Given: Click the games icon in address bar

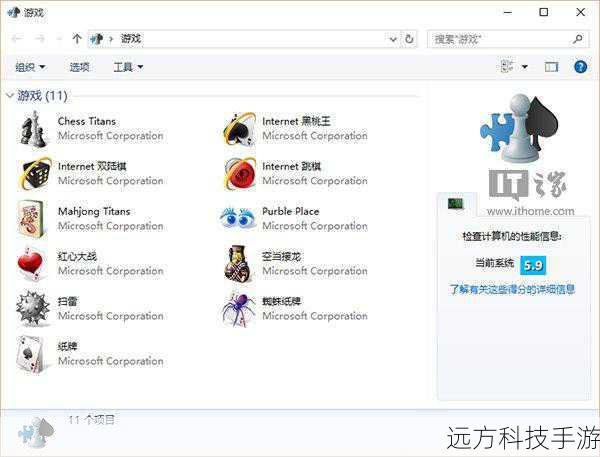Looking at the screenshot, I should click(97, 39).
